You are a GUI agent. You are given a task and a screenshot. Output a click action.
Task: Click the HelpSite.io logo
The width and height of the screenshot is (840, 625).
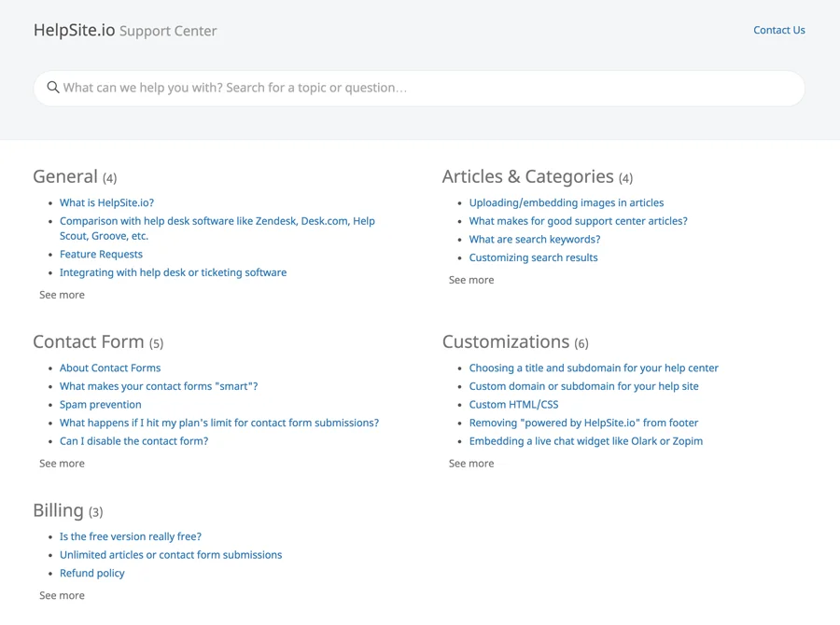(74, 29)
